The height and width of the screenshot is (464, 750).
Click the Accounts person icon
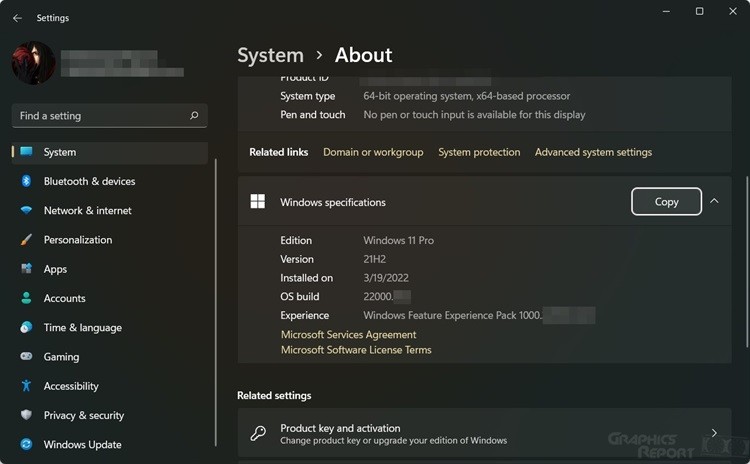26,298
